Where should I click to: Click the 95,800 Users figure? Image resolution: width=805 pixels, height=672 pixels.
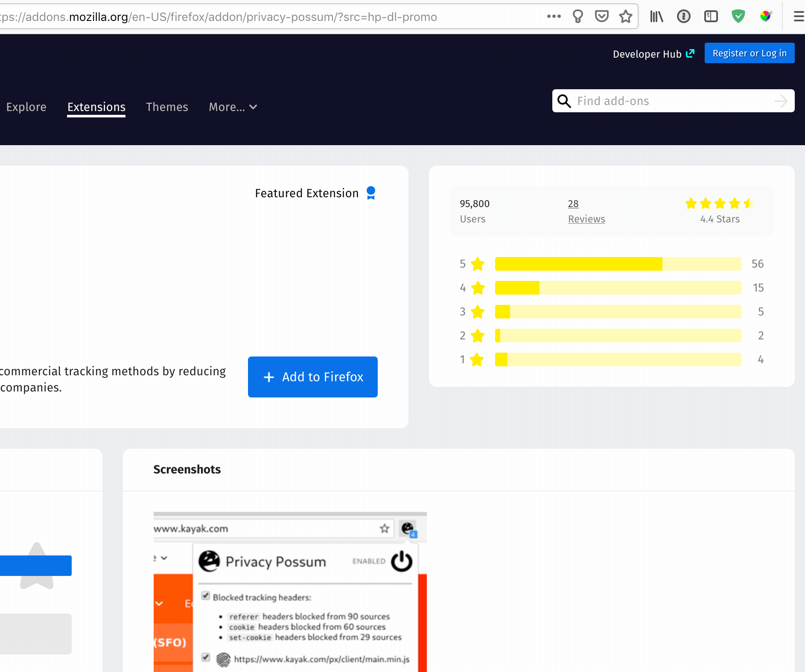pyautogui.click(x=475, y=204)
